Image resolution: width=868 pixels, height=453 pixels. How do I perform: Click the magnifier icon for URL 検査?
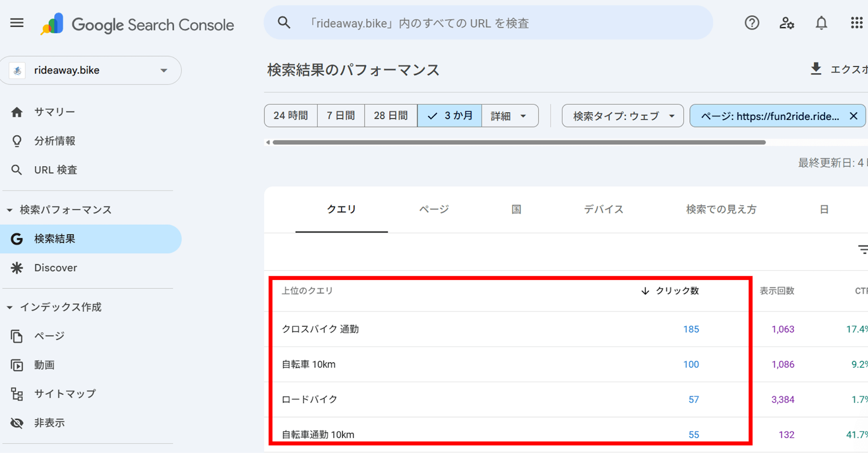coord(17,170)
